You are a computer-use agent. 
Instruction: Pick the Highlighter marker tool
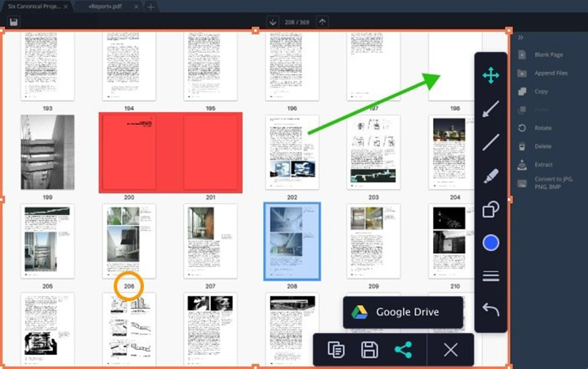click(x=491, y=176)
